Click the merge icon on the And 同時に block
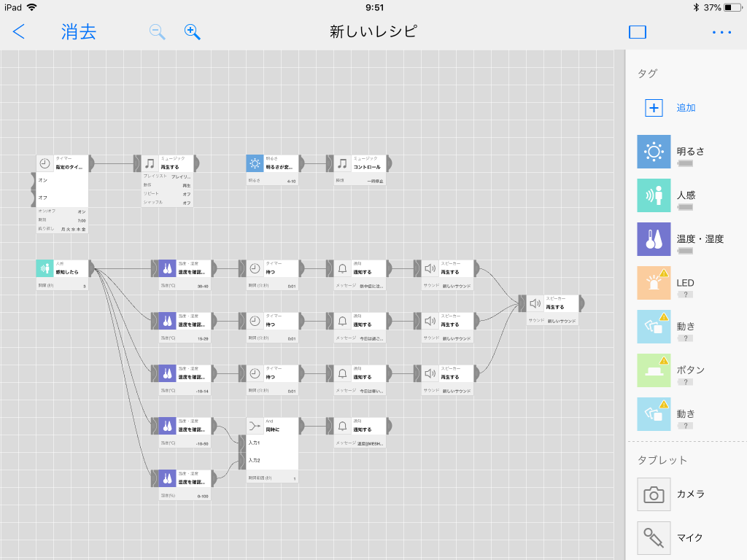Screen dimensions: 747x560 coord(255,426)
